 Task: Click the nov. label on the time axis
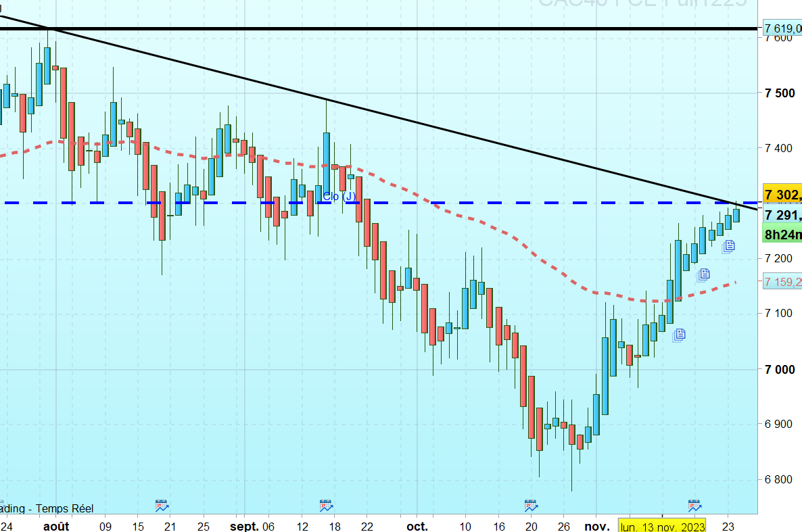pyautogui.click(x=597, y=527)
